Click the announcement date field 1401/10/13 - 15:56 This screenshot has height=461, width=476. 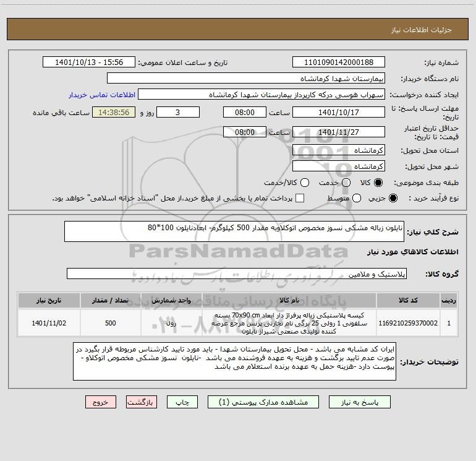pos(89,62)
